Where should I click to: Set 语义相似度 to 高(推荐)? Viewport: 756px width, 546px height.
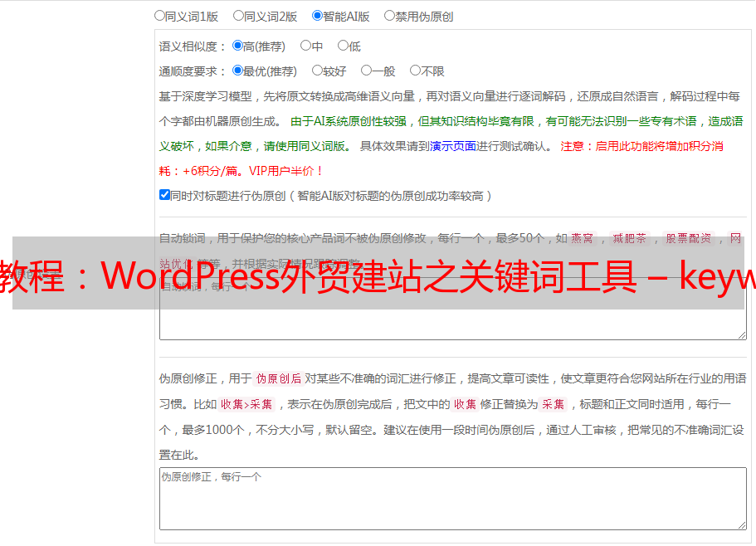237,46
